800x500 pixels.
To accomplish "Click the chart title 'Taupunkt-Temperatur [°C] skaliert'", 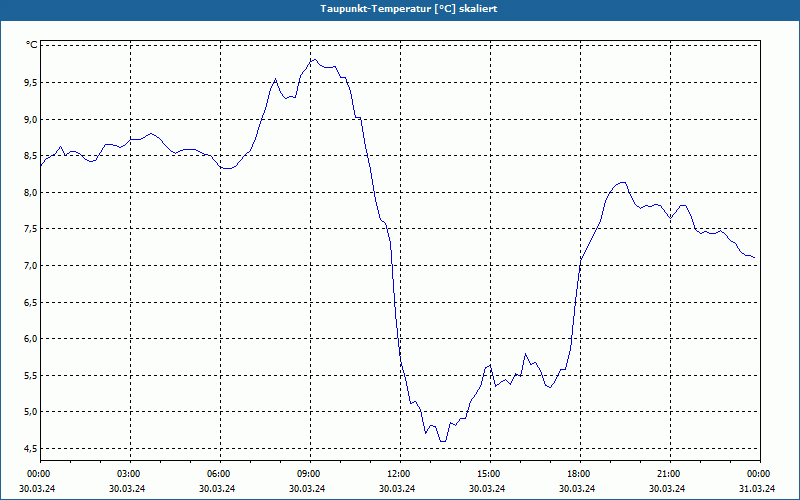I will (409, 9).
